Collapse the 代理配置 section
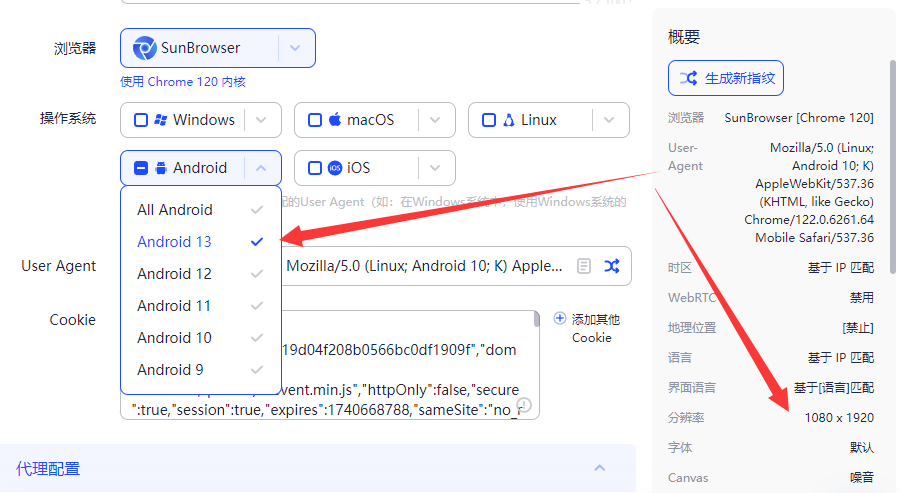The width and height of the screenshot is (901, 493). [x=600, y=468]
